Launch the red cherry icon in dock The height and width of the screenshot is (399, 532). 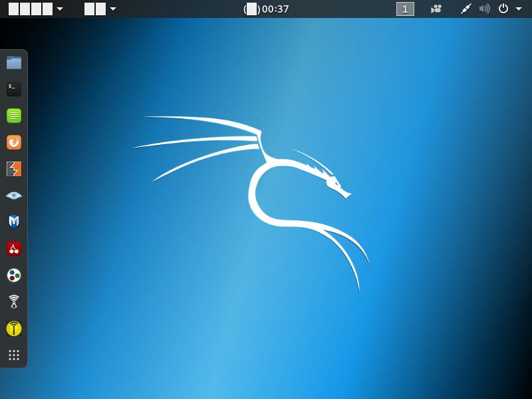[x=14, y=249]
